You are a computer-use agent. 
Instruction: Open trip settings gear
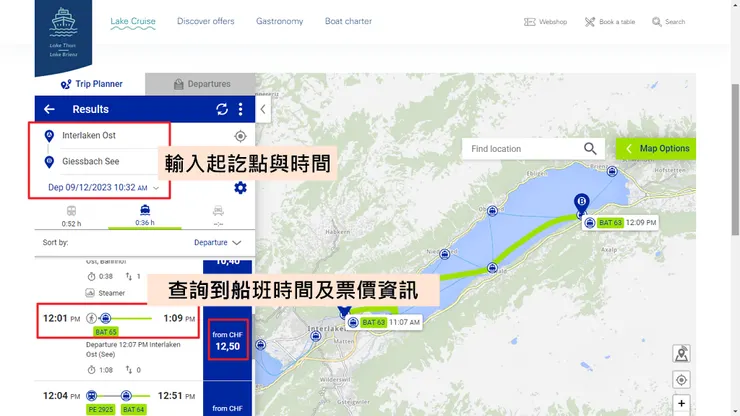[x=240, y=188]
